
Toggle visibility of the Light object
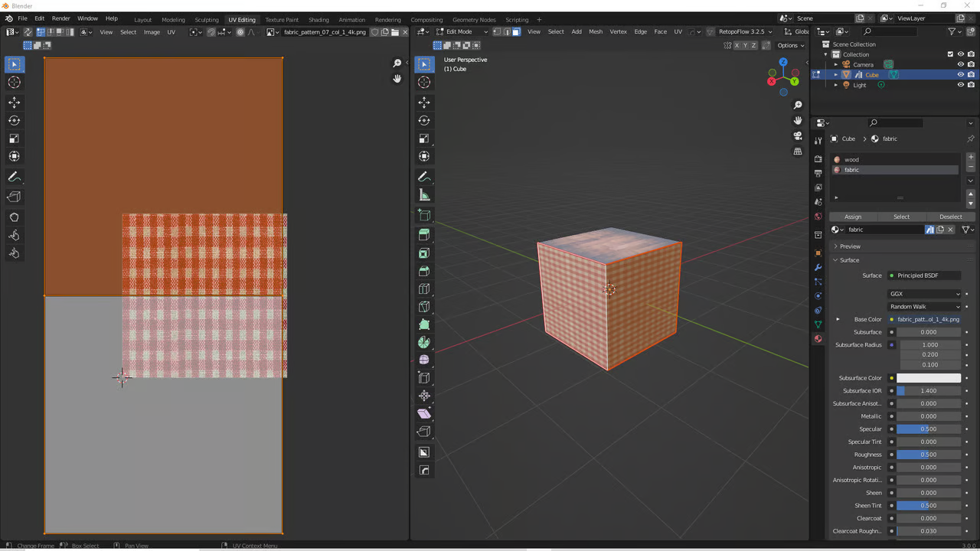960,85
